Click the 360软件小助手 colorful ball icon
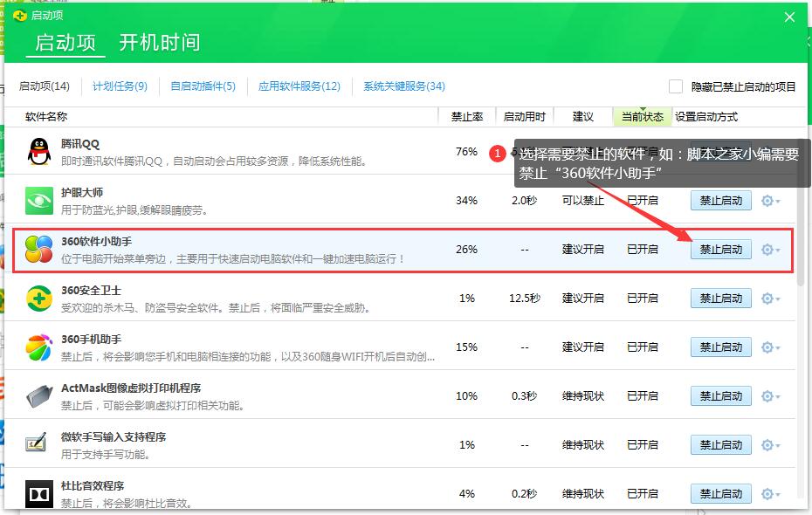 click(38, 250)
